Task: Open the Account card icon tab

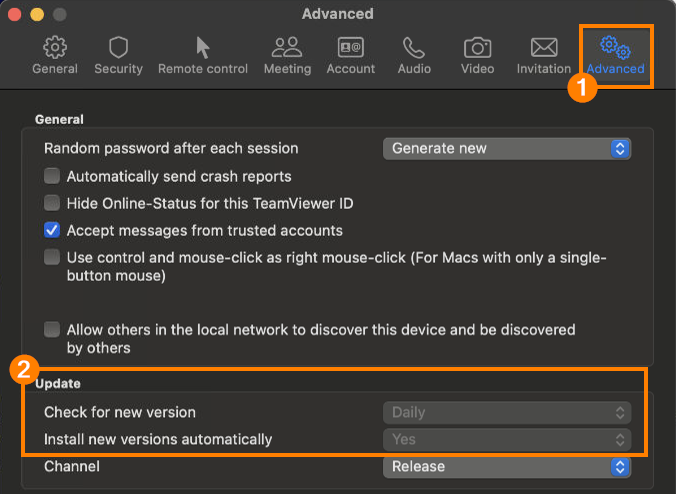Action: 351,47
